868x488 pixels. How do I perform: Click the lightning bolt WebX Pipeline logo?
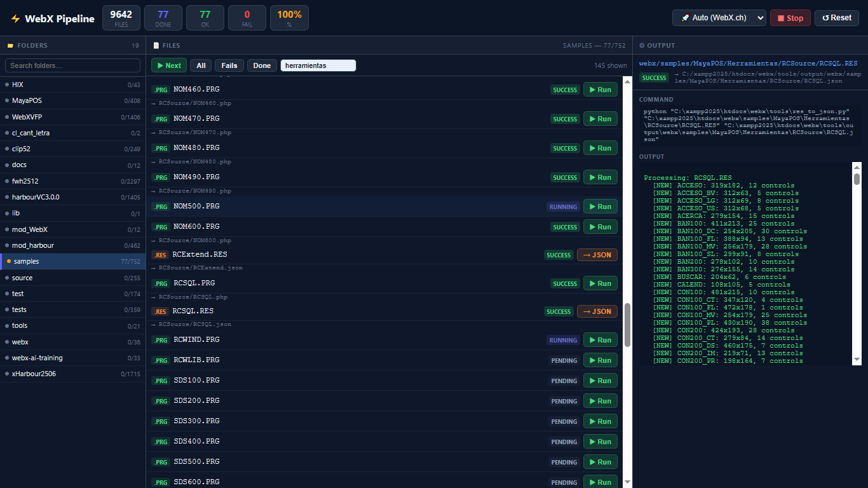[15, 18]
